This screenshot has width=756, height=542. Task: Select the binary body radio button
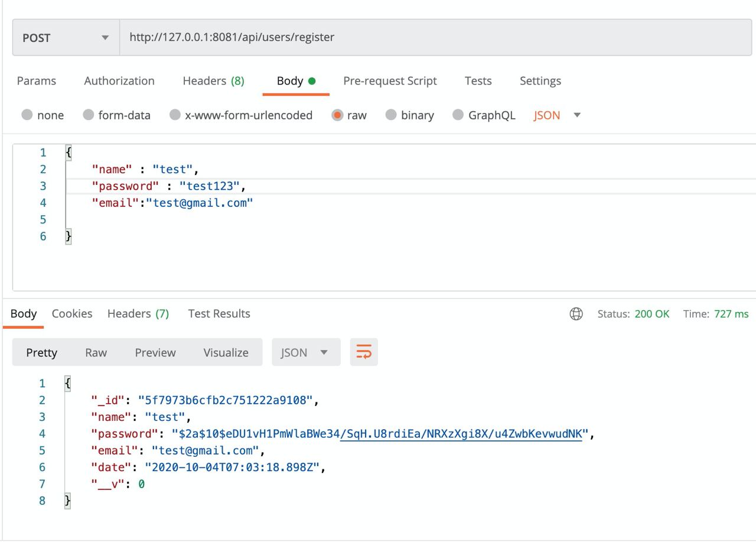[391, 115]
